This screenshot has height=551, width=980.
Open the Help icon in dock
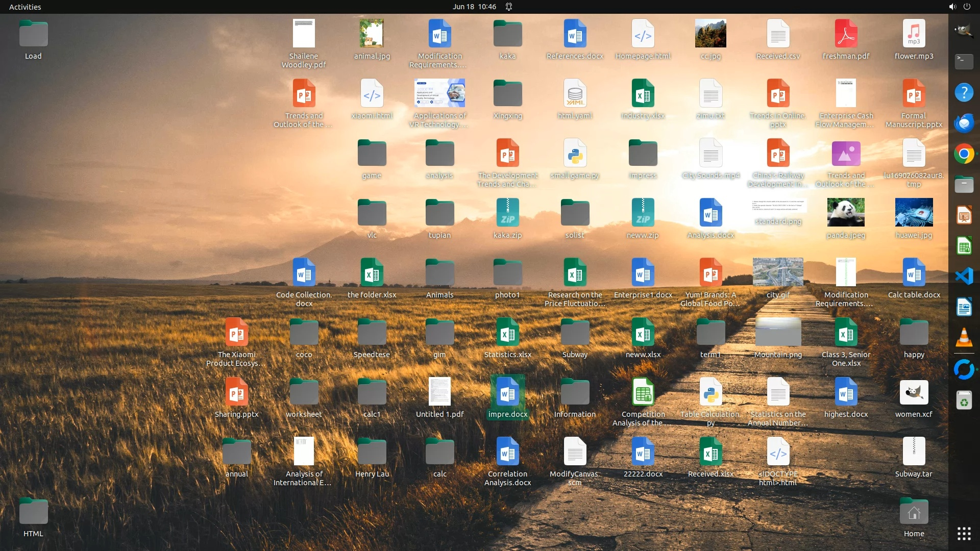tap(964, 92)
